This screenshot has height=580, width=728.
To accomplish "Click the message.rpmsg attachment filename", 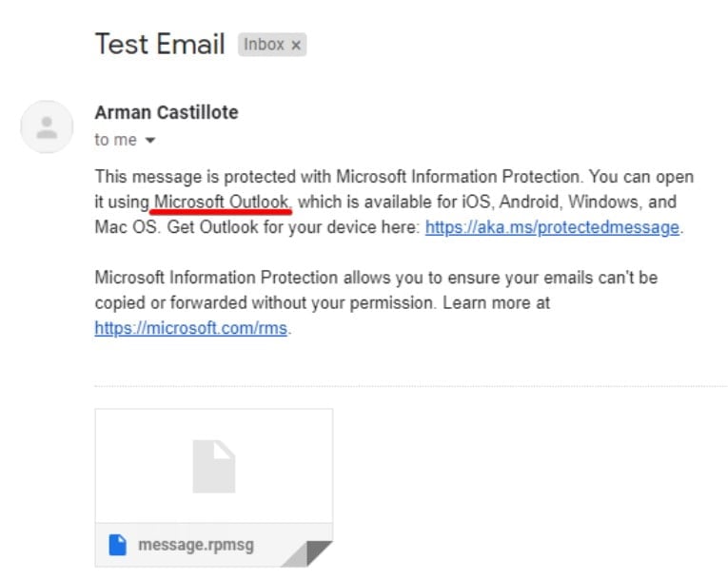I will point(196,545).
